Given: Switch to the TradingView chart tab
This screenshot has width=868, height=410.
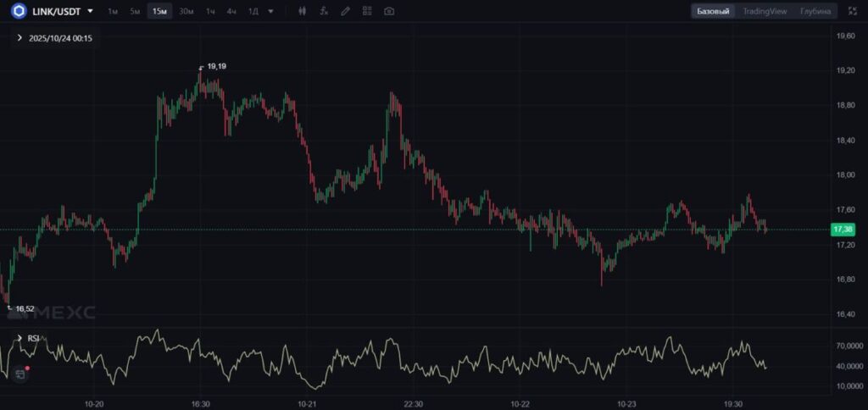Looking at the screenshot, I should (x=765, y=12).
